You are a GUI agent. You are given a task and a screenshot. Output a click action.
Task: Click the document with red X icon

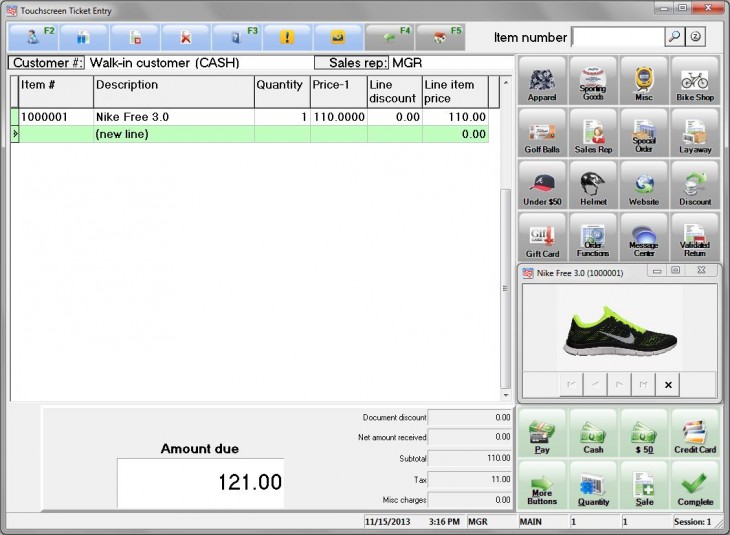pos(185,37)
